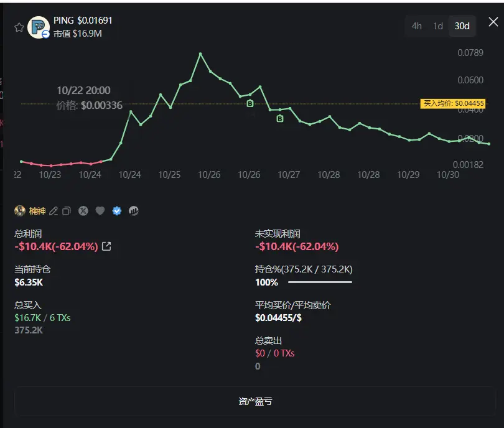Click the first buy marker B on chart
The height and width of the screenshot is (428, 504).
tap(250, 103)
